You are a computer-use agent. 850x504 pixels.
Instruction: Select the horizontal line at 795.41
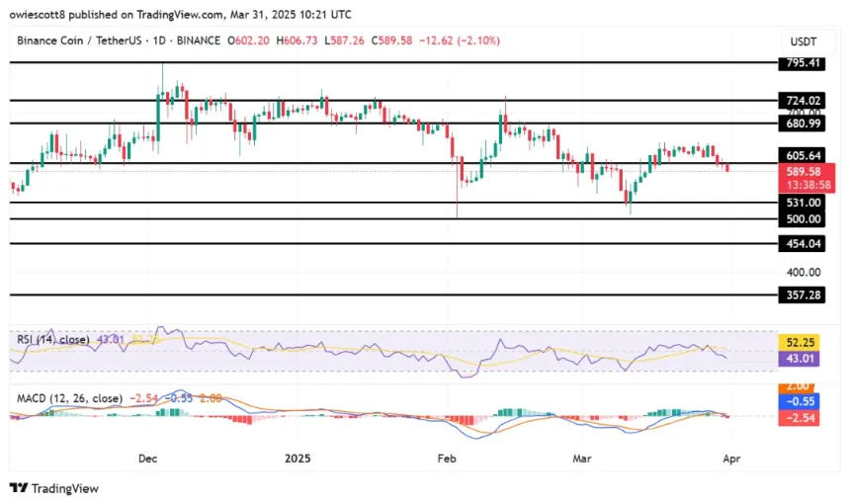(x=395, y=62)
